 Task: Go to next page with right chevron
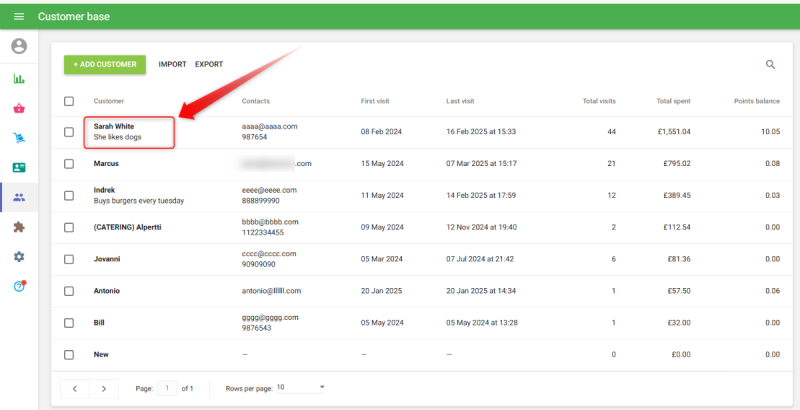pyautogui.click(x=103, y=388)
